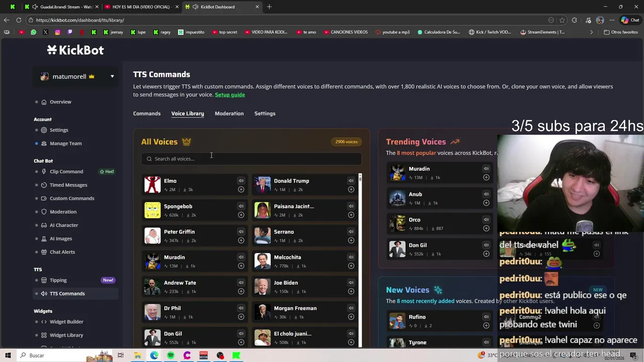Select the Voice Library tab
Image resolution: width=644 pixels, height=362 pixels.
188,114
